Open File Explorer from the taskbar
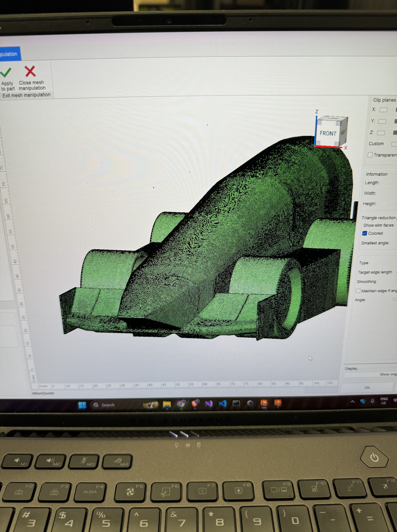The image size is (397, 532). click(167, 404)
